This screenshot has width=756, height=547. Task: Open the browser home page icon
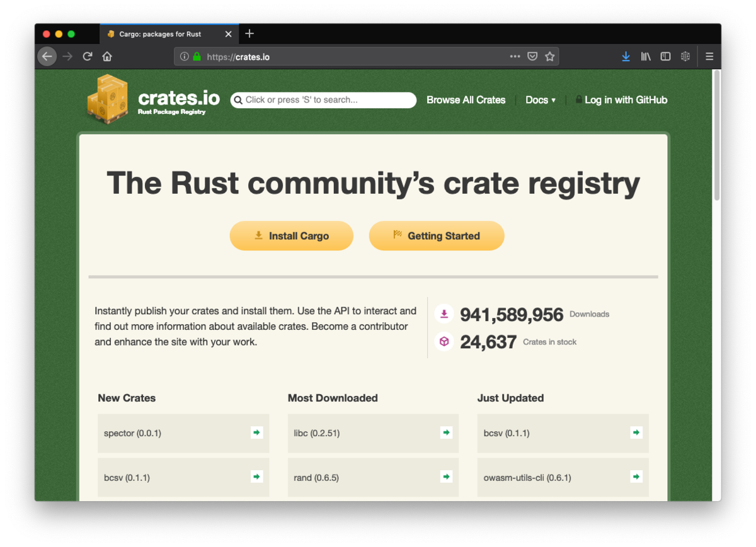coord(107,57)
